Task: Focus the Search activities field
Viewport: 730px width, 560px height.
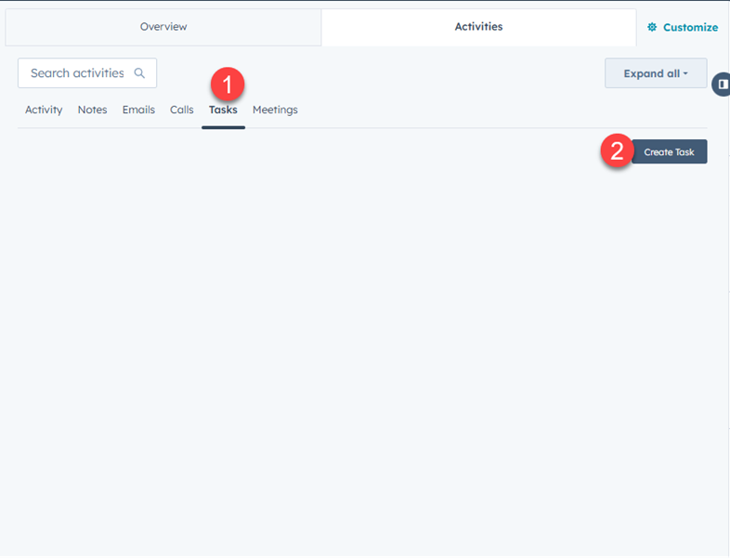Action: click(77, 73)
